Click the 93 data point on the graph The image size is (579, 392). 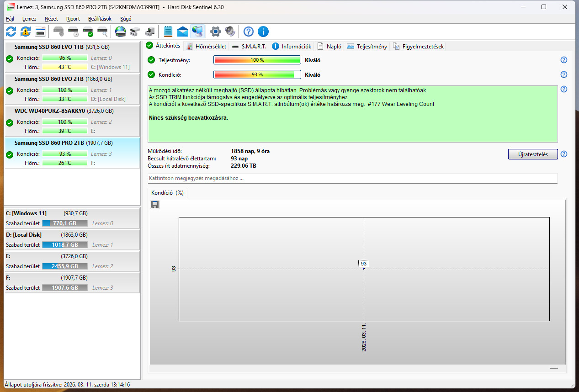pyautogui.click(x=364, y=268)
